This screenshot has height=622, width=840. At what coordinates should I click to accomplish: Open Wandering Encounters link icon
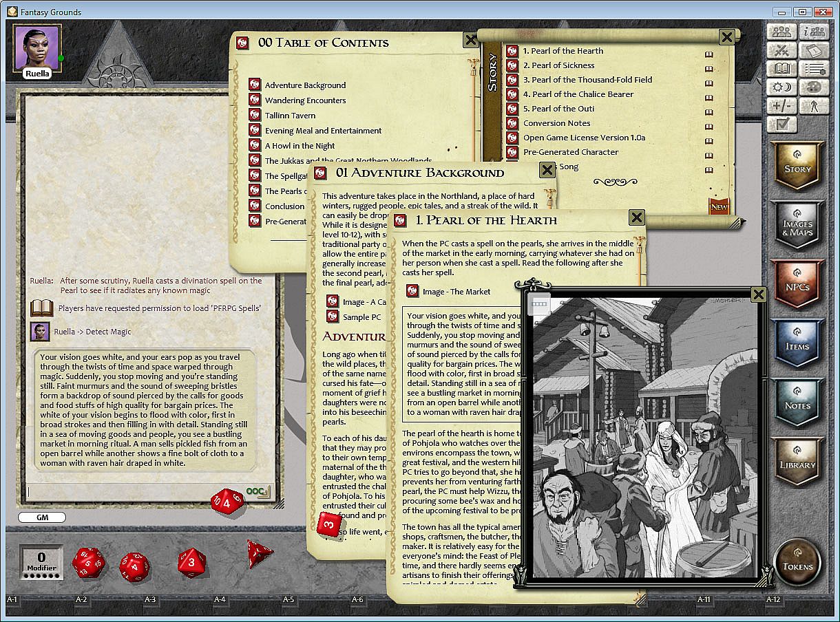255,100
